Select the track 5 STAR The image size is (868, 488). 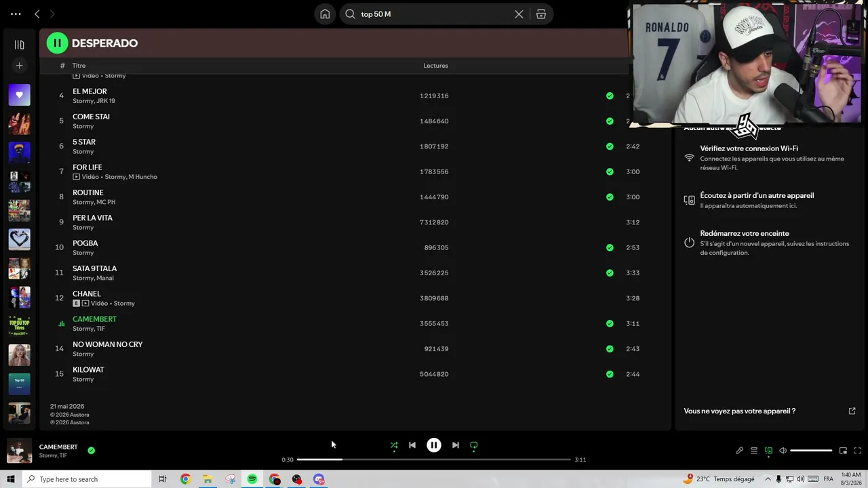[x=84, y=142]
